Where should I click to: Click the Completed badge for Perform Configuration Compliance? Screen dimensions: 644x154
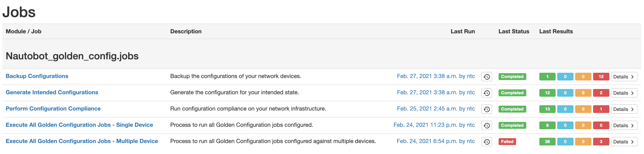click(x=512, y=109)
